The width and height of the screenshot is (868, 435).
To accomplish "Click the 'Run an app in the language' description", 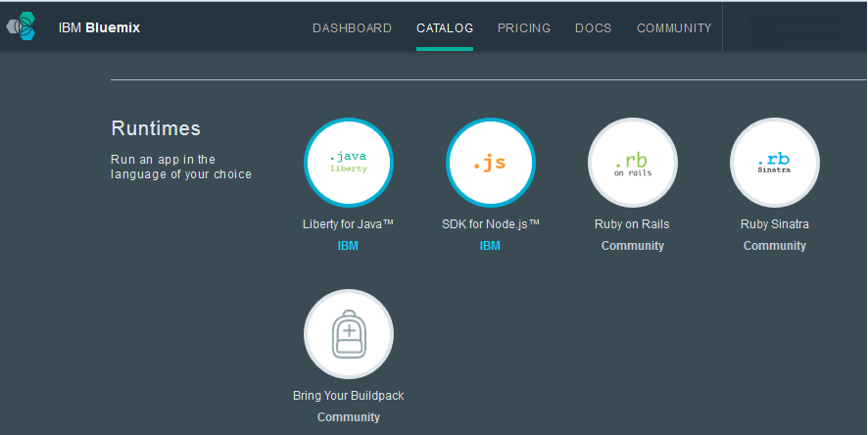I will 181,167.
